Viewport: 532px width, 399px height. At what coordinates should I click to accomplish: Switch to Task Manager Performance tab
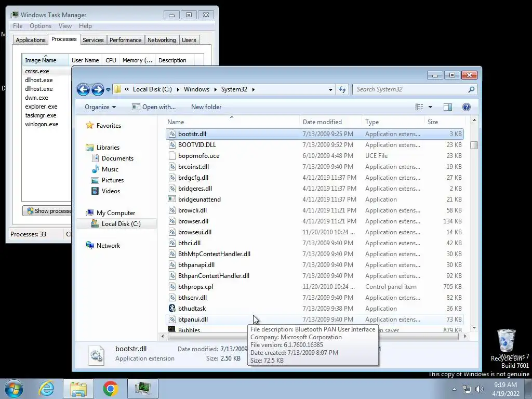[x=125, y=40]
